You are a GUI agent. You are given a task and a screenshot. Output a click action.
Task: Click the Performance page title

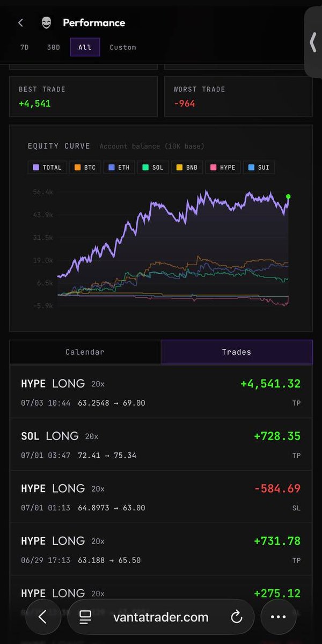click(x=94, y=23)
